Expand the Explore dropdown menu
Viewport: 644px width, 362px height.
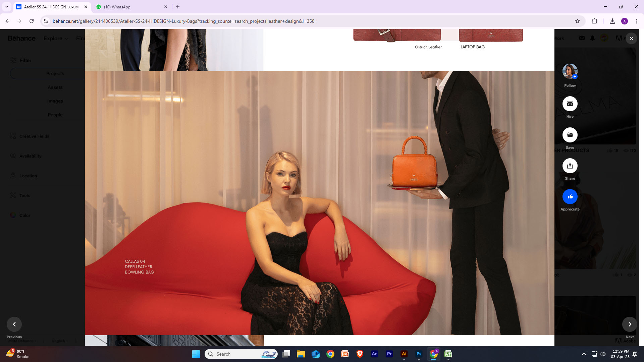[56, 39]
